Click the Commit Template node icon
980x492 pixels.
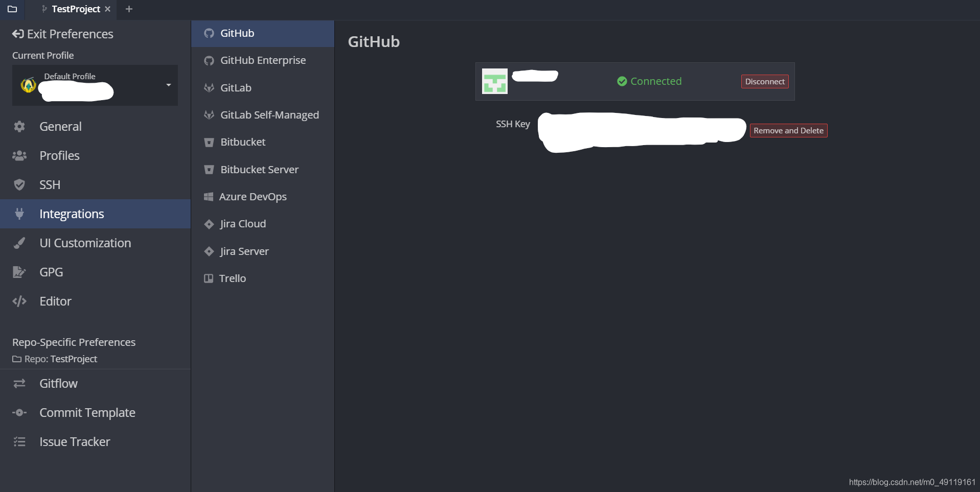(x=19, y=413)
